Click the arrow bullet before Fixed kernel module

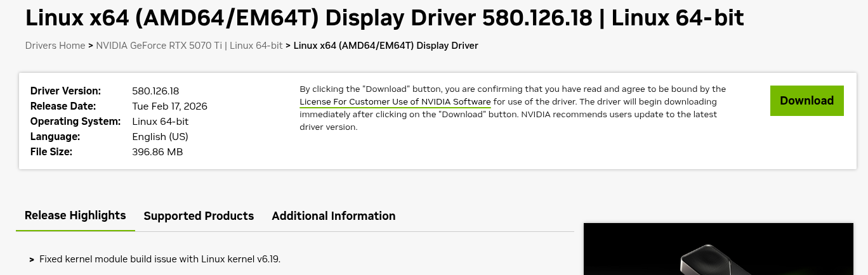pyautogui.click(x=32, y=260)
